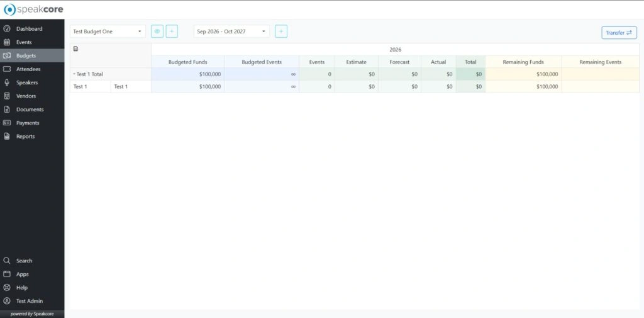Open Apps in the sidebar
Viewport: 644px width, 318px height.
[22, 274]
